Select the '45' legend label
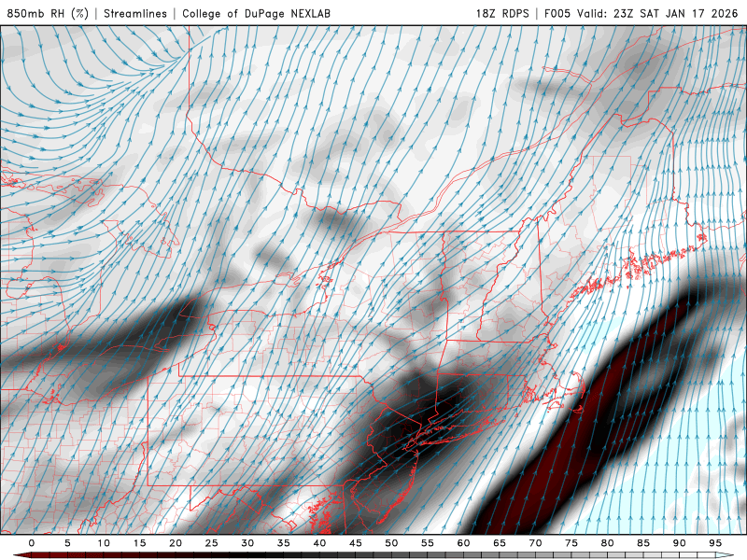Image resolution: width=747 pixels, height=560 pixels. click(356, 543)
